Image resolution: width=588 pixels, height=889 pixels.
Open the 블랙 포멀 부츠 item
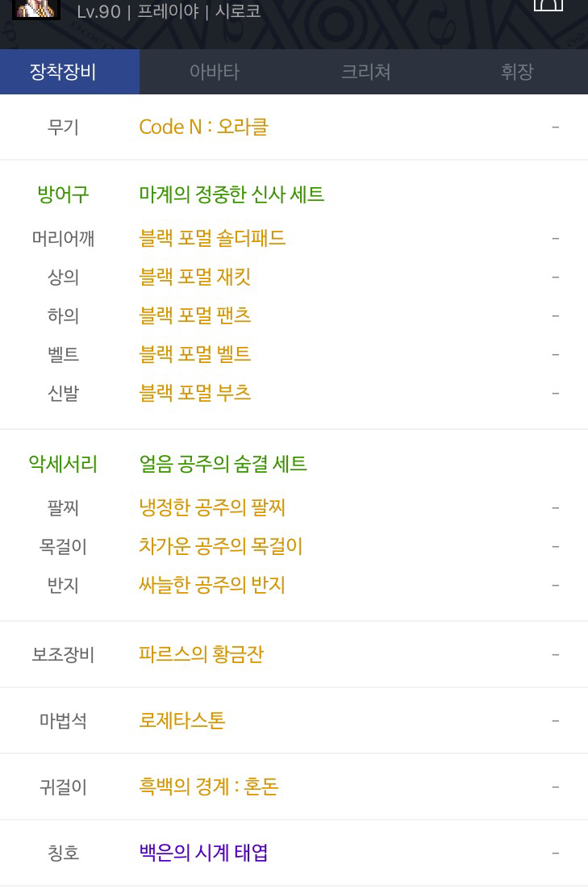[194, 393]
